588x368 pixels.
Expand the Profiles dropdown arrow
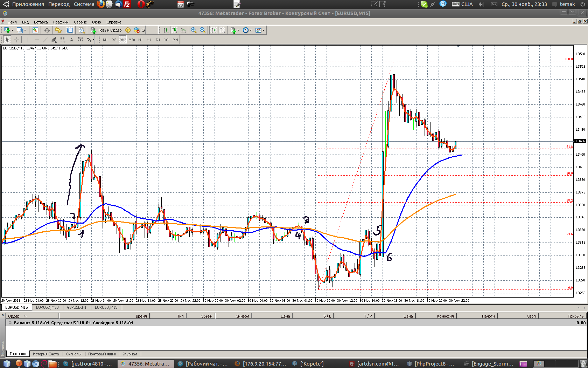coord(25,30)
